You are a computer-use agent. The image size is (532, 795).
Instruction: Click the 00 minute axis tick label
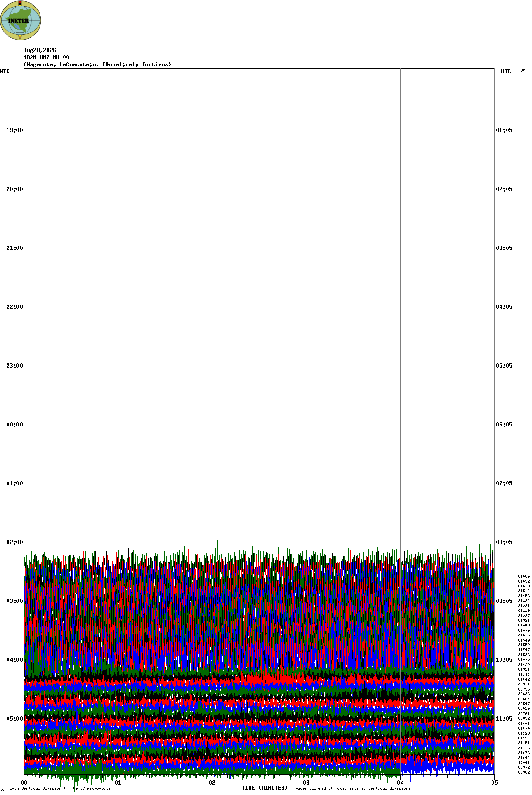pyautogui.click(x=24, y=783)
